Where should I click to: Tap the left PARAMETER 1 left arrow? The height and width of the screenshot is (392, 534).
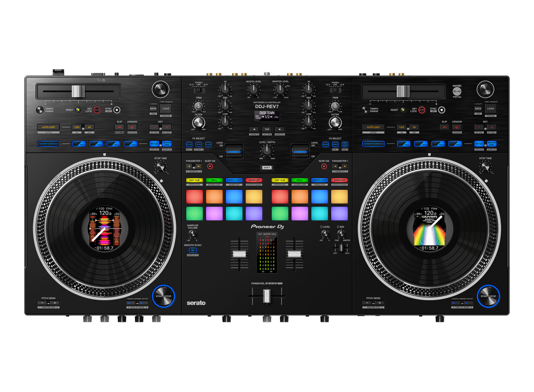(189, 166)
